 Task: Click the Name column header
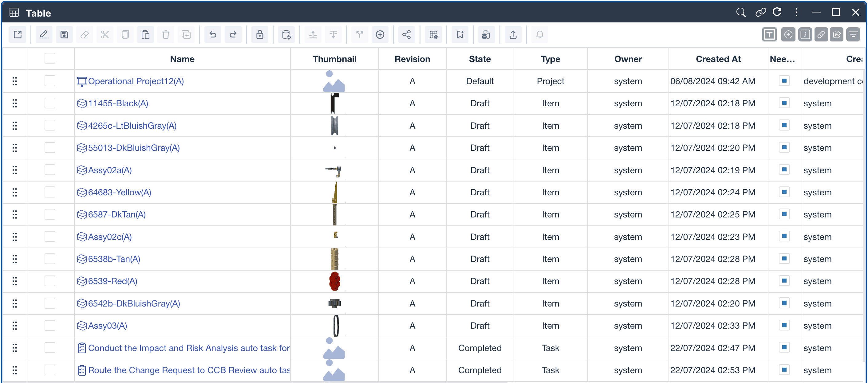click(182, 59)
